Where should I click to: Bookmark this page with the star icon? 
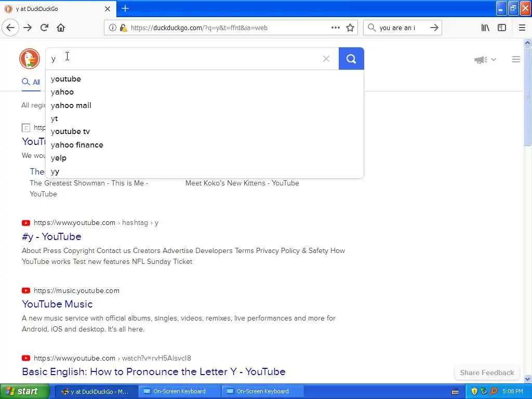350,28
